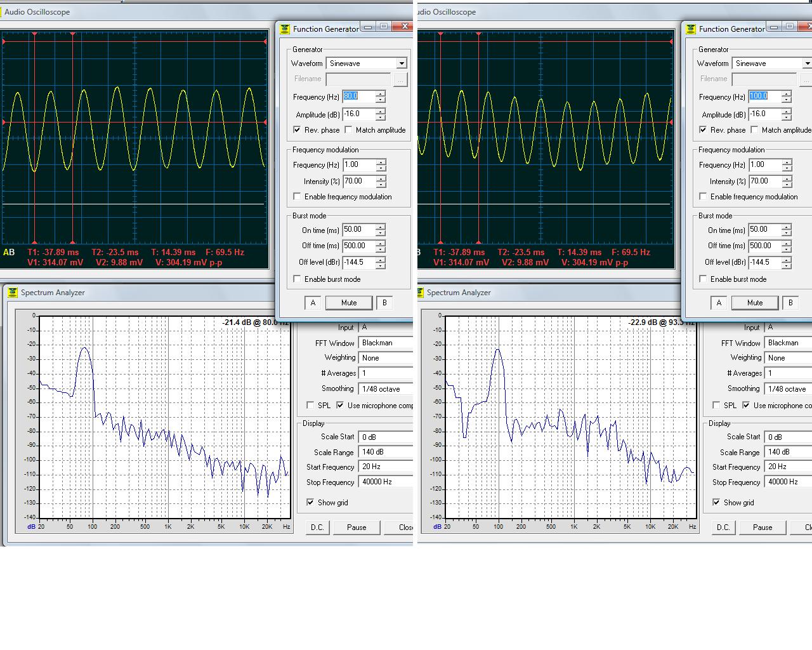Image resolution: width=812 pixels, height=650 pixels.
Task: Click the A button in the 100.0 Hz generator
Action: (x=719, y=303)
